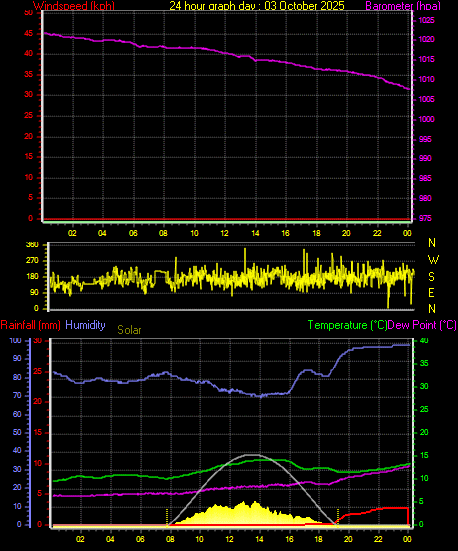Click hour label 12 under the rainfall graph
458x551 pixels.
230,539
